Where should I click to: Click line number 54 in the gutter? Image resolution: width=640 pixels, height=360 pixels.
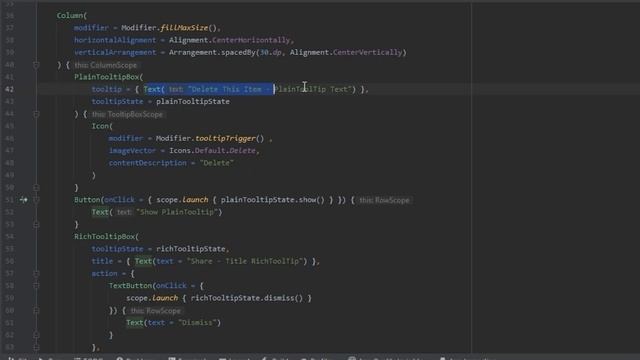9,236
